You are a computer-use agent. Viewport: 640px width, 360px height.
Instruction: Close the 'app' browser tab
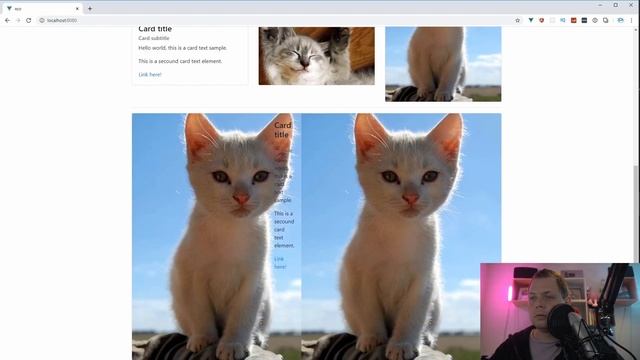click(77, 9)
